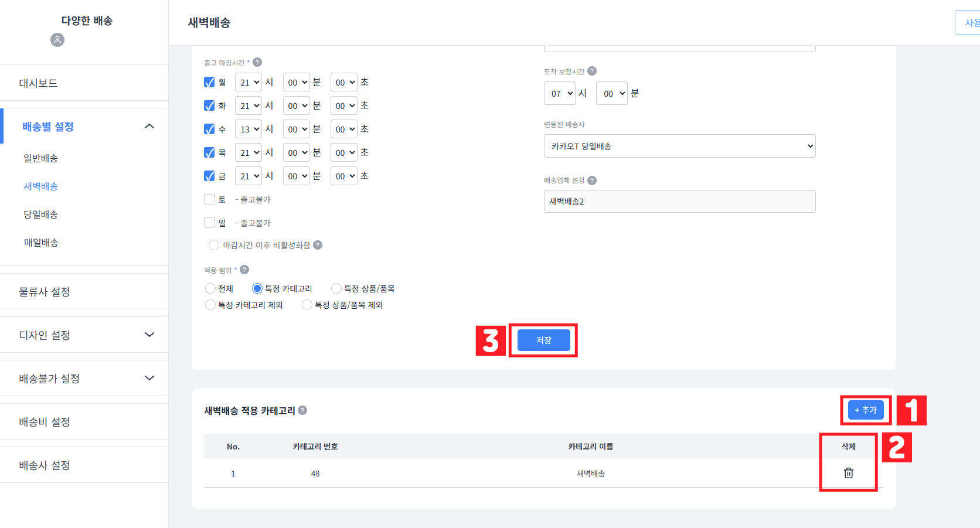Enable the 토 (Saturday) checkbox
The height and width of the screenshot is (528, 980).
coord(209,199)
